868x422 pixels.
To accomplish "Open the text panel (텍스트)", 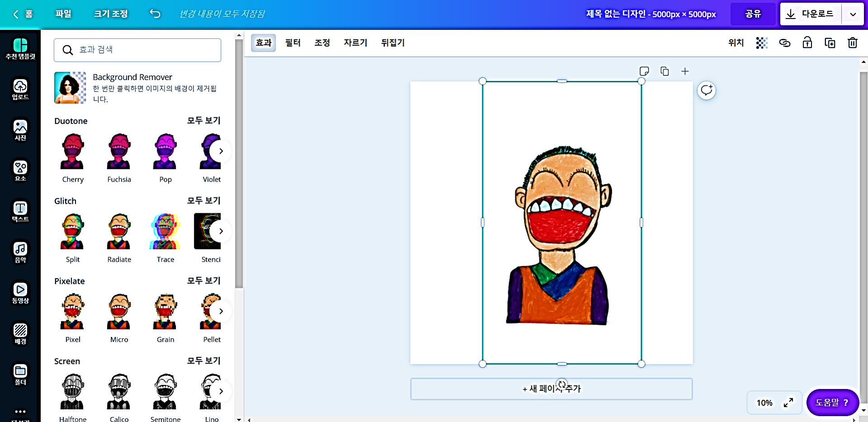I will pyautogui.click(x=20, y=211).
